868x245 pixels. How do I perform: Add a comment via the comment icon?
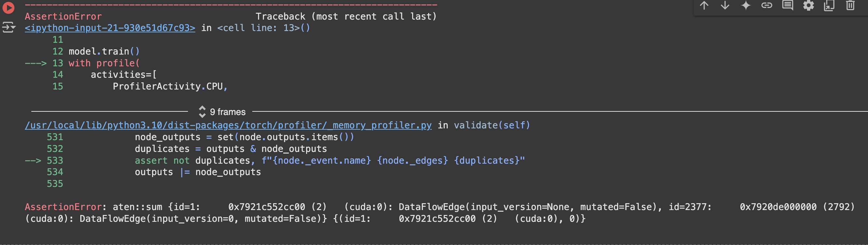(787, 6)
